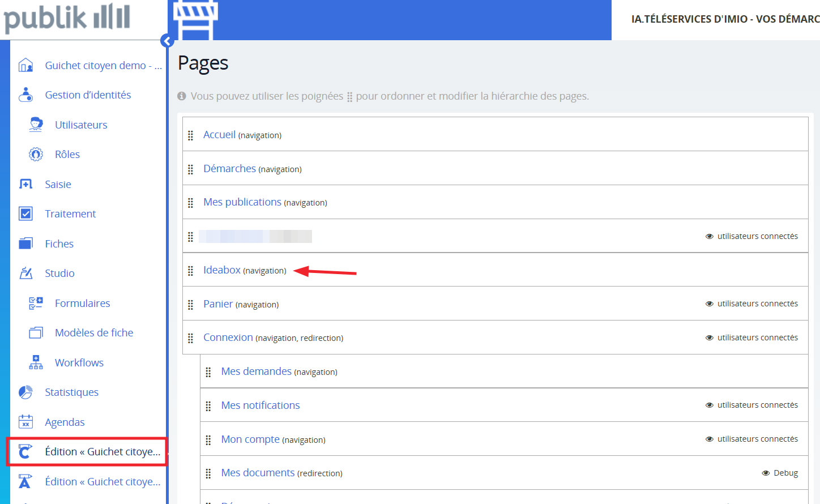This screenshot has width=820, height=504.
Task: Click the Publik logo
Action: [x=67, y=18]
